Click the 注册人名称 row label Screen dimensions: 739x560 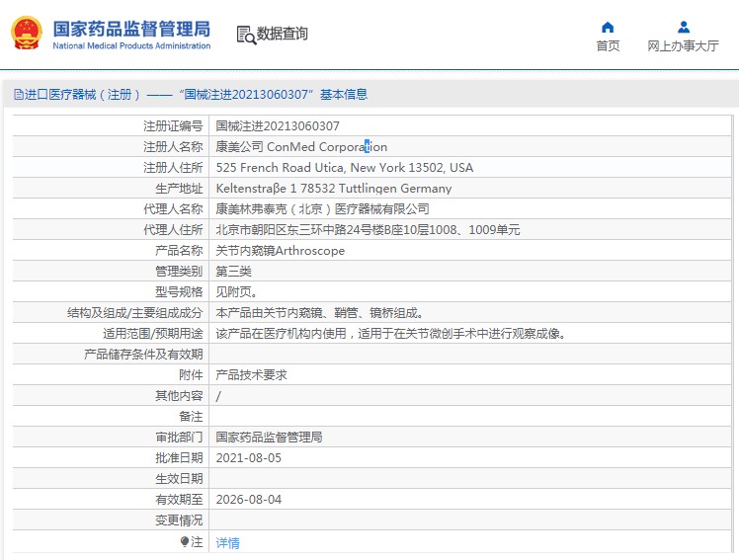click(x=173, y=147)
